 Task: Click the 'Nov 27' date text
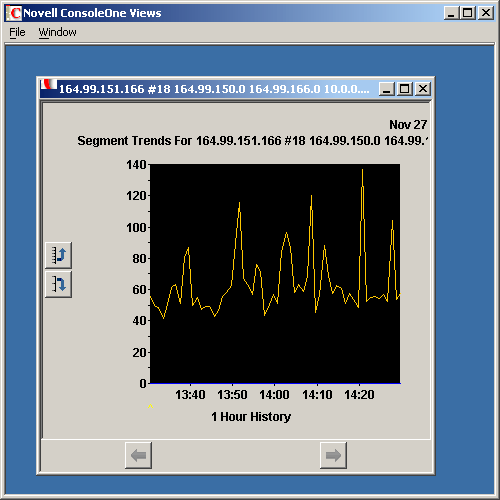(408, 125)
